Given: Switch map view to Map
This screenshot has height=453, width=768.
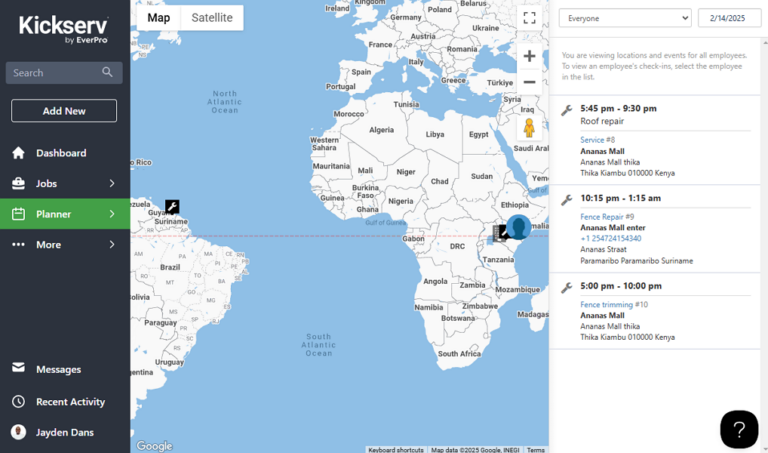Looking at the screenshot, I should click(x=158, y=18).
